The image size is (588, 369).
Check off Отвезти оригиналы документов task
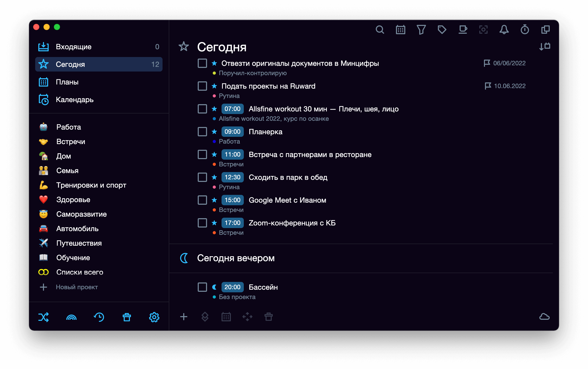click(202, 63)
